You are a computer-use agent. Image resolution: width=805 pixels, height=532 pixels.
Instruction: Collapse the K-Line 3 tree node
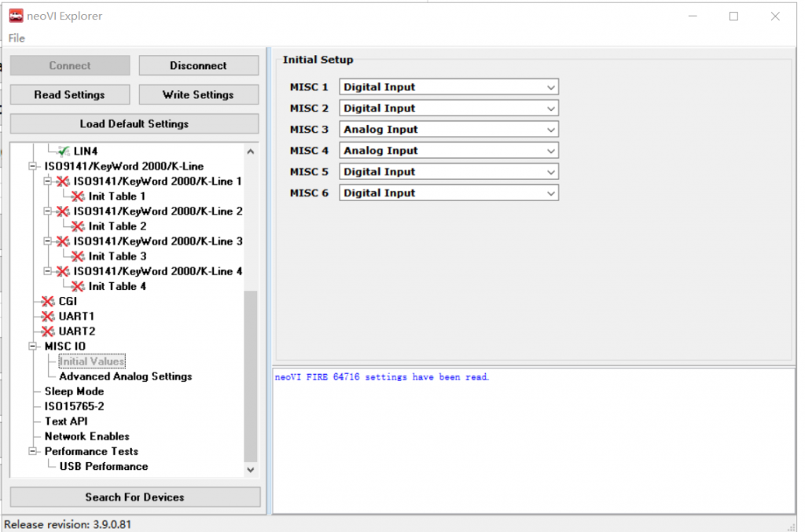pyautogui.click(x=48, y=241)
